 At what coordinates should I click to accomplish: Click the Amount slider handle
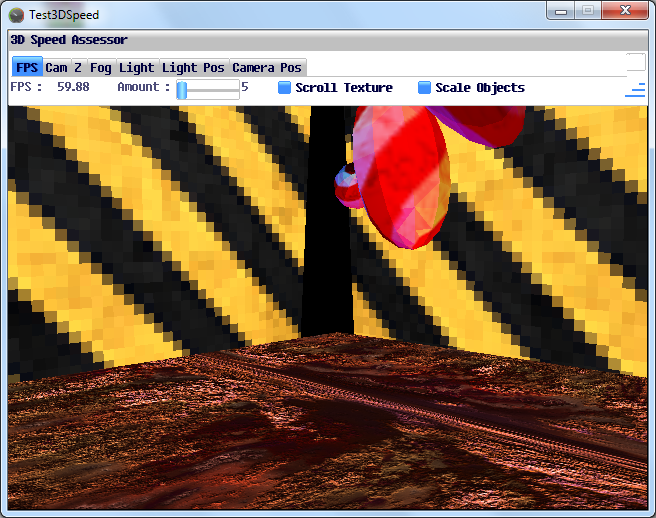click(182, 90)
